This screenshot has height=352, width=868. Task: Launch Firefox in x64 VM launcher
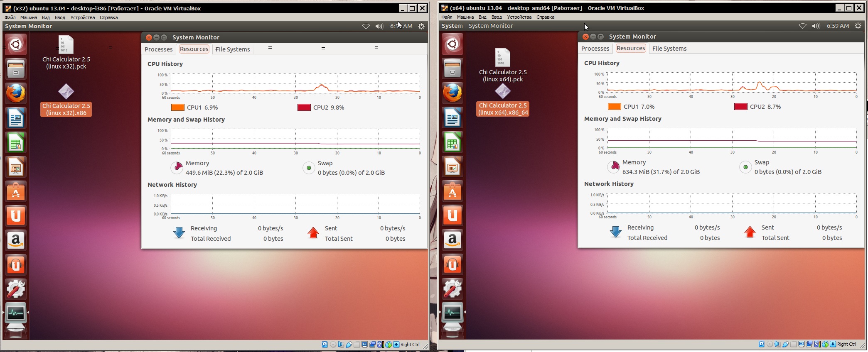452,93
